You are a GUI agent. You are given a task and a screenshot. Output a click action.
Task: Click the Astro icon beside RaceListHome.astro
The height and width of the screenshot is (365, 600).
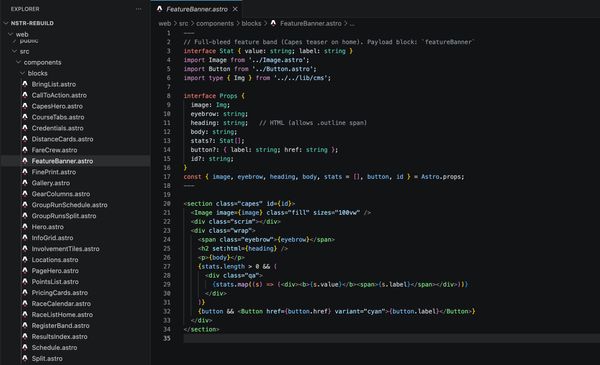(x=25, y=314)
